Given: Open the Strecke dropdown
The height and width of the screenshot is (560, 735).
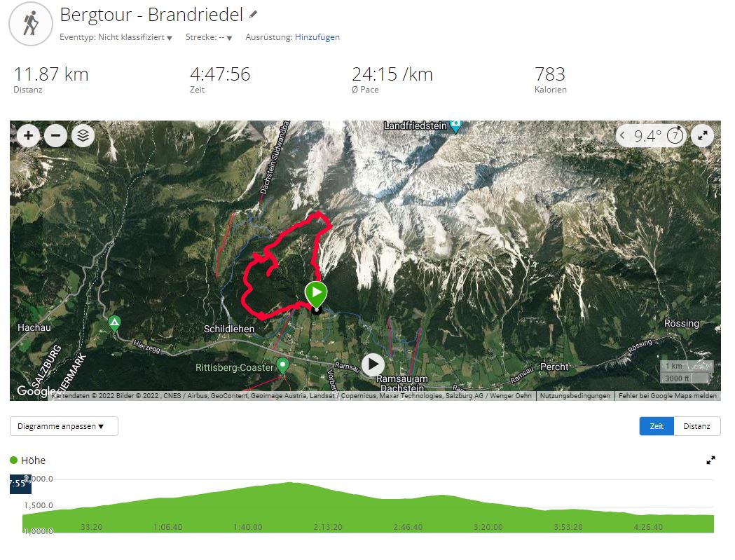Looking at the screenshot, I should tap(209, 37).
